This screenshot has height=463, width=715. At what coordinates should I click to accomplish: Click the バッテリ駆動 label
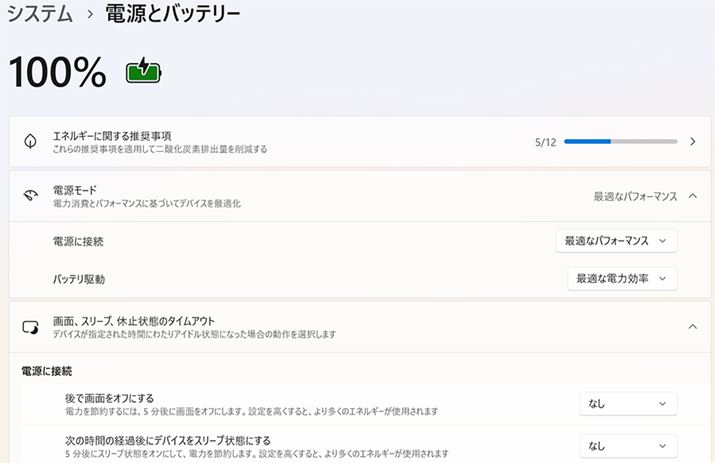tap(79, 279)
